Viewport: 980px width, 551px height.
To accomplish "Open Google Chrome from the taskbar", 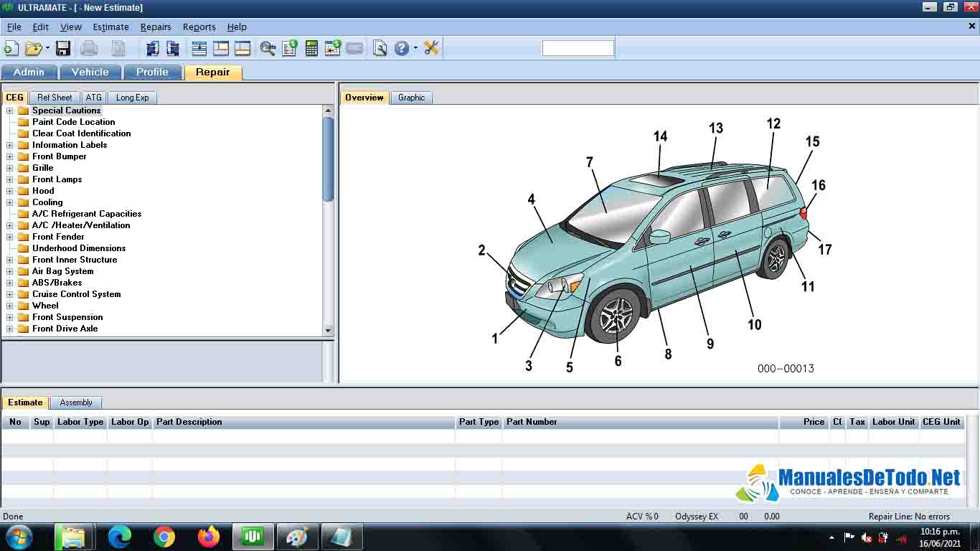I will point(164,537).
